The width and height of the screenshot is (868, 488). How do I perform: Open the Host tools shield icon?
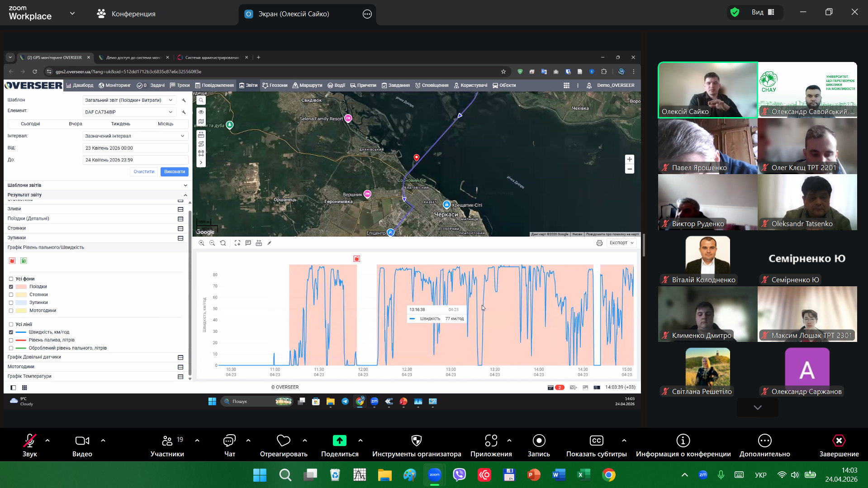pos(416,441)
